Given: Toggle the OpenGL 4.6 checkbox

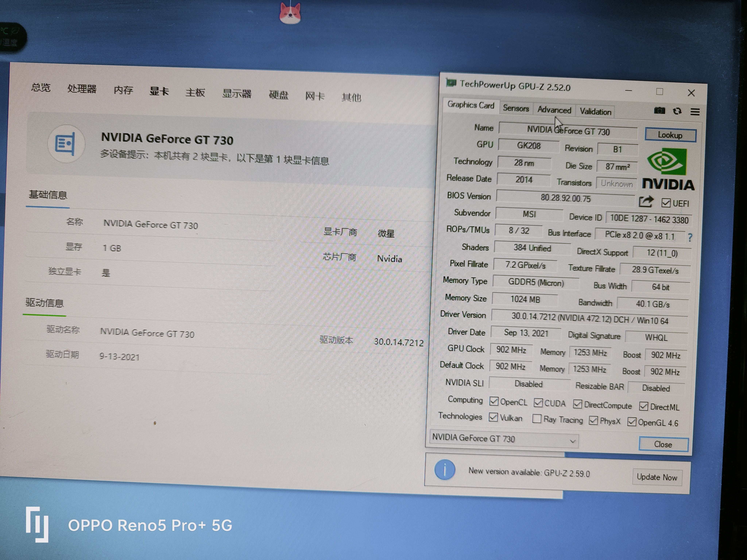Looking at the screenshot, I should [x=632, y=422].
